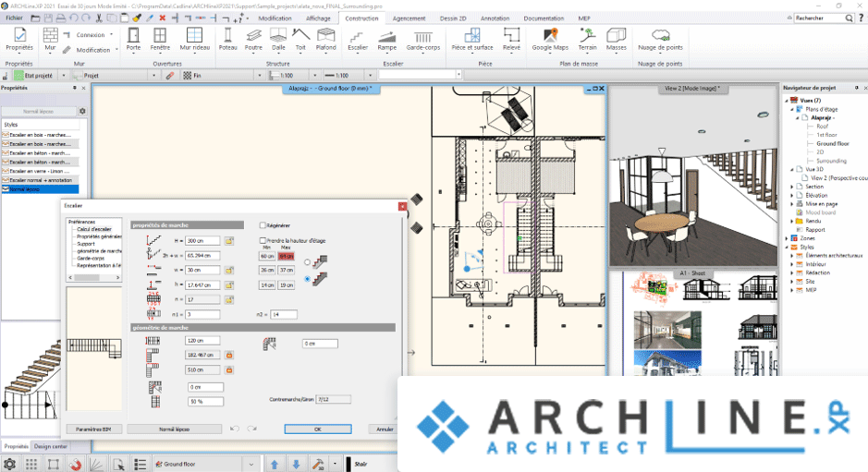Click the H = 300 cm input field
The width and height of the screenshot is (868, 472).
click(202, 241)
